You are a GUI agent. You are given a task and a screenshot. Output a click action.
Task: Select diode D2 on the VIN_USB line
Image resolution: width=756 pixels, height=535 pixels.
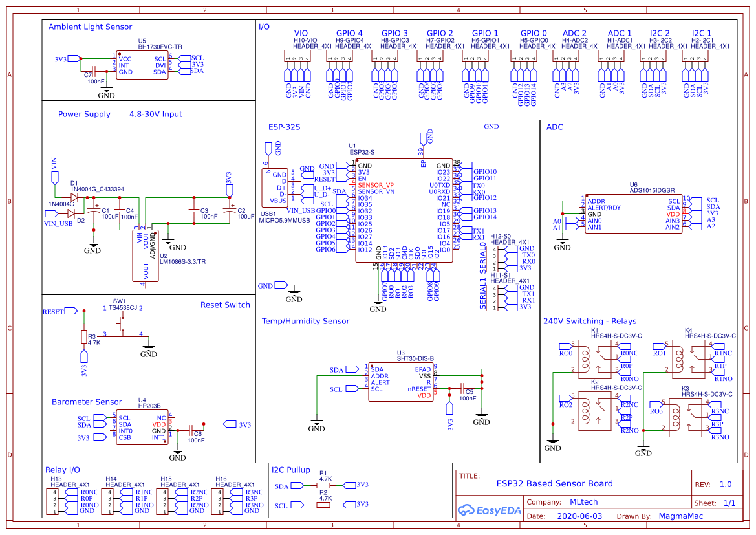click(71, 213)
